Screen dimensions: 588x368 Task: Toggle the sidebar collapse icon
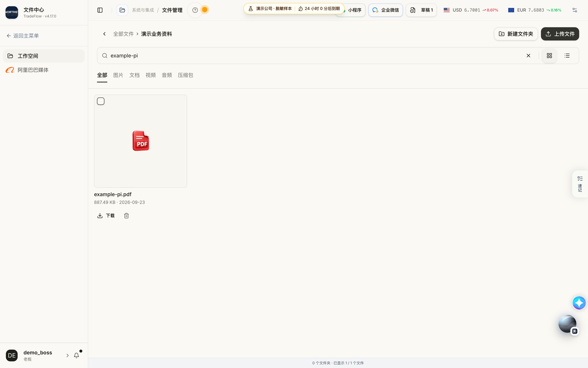pos(100,10)
